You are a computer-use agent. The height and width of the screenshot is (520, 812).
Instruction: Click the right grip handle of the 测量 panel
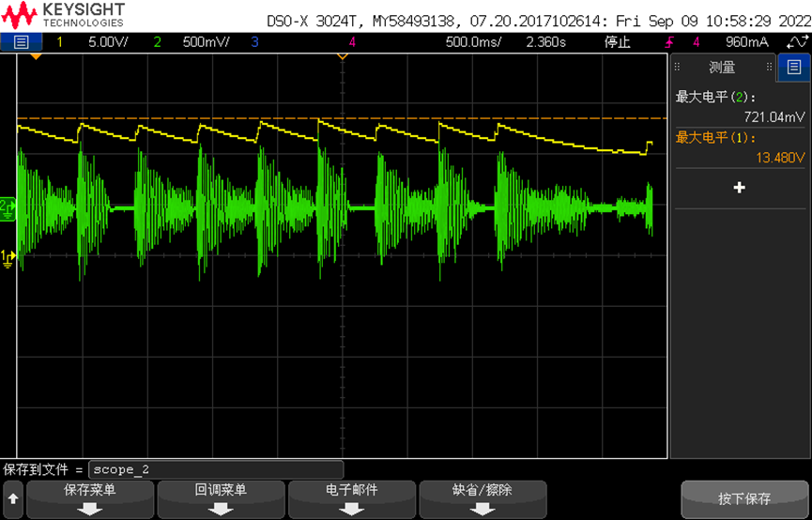pyautogui.click(x=770, y=67)
